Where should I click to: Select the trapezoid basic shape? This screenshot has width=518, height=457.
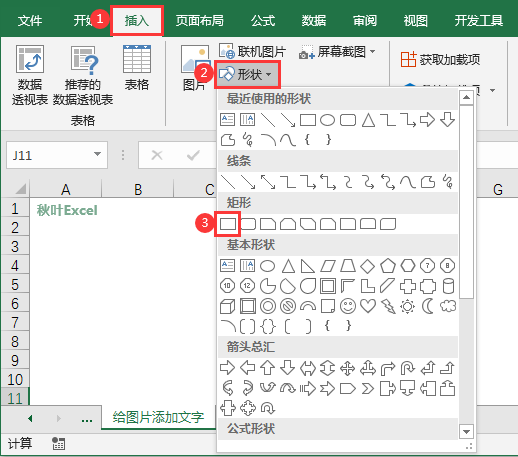click(348, 266)
